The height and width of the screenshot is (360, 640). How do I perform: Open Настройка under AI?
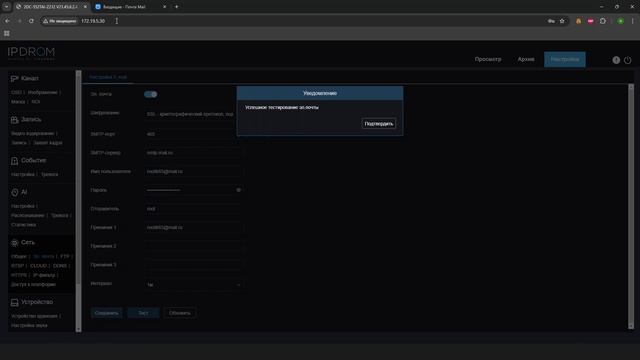coord(23,206)
